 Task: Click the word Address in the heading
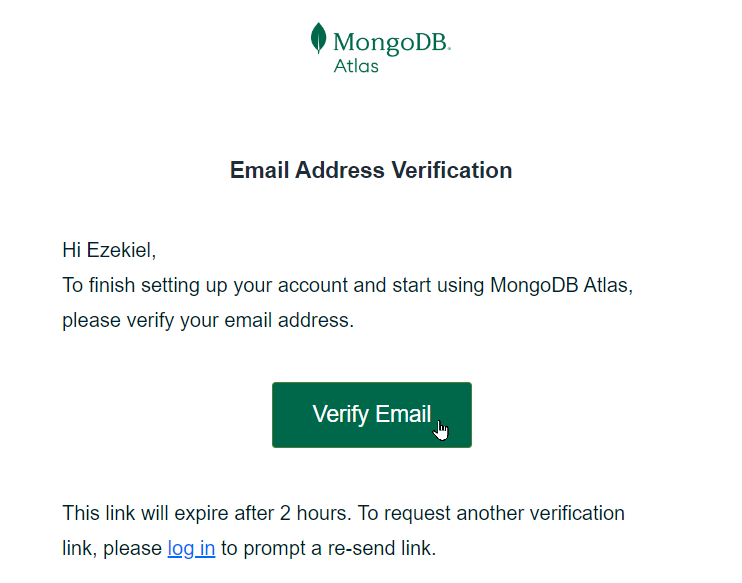click(339, 170)
